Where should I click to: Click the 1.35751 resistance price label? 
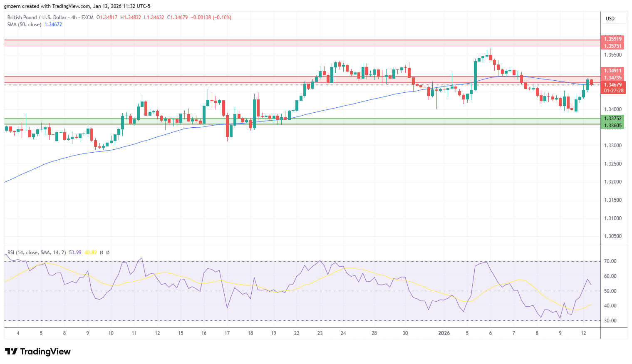click(x=613, y=46)
